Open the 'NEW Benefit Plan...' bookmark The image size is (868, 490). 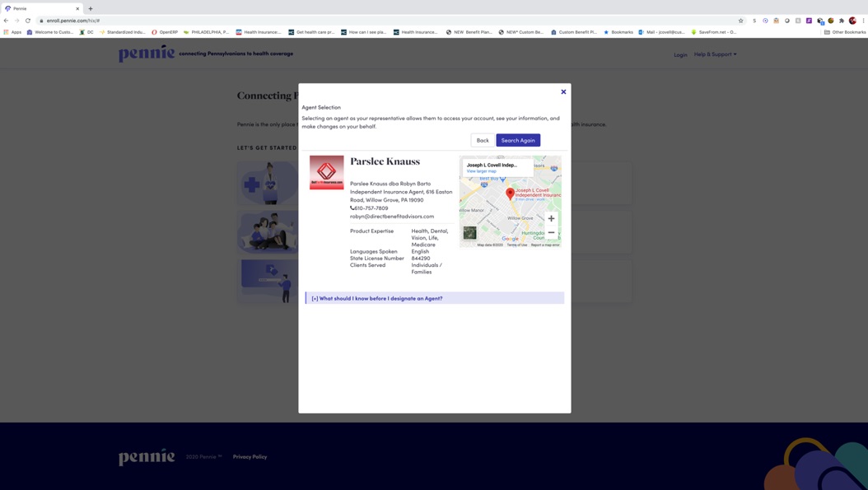[x=469, y=32]
